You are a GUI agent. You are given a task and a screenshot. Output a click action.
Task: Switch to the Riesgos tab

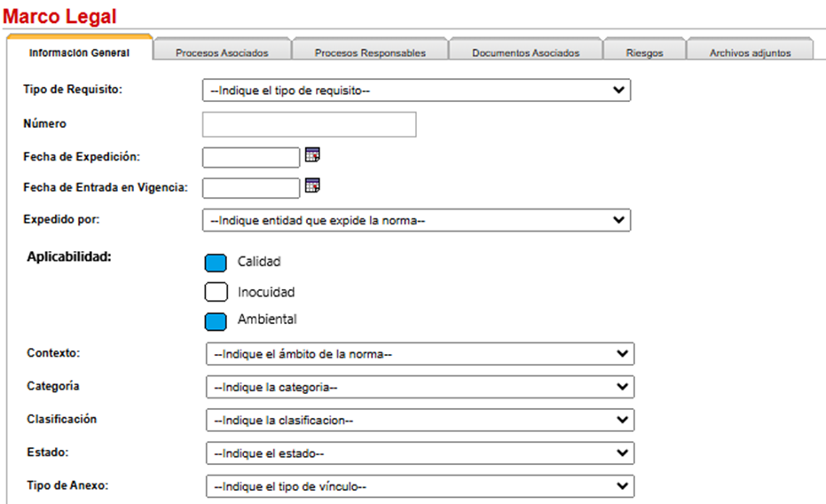tap(645, 50)
